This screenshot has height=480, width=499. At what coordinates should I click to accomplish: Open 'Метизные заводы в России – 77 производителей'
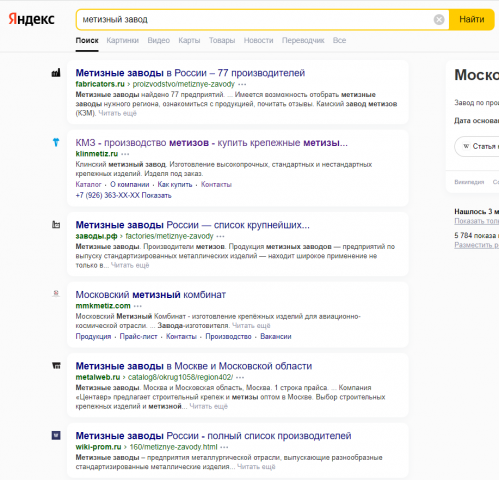coord(190,73)
